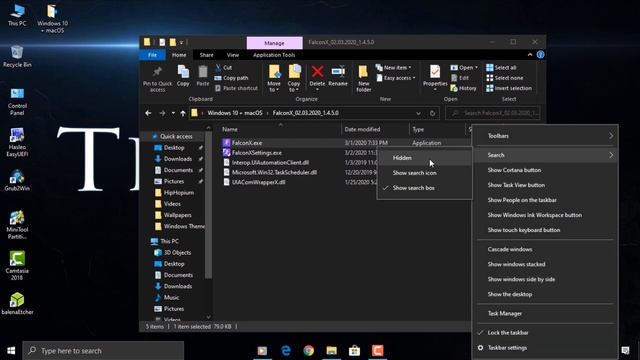Screen dimensions: 640x360
Task: Click the Rename icon
Action: coord(338,72)
